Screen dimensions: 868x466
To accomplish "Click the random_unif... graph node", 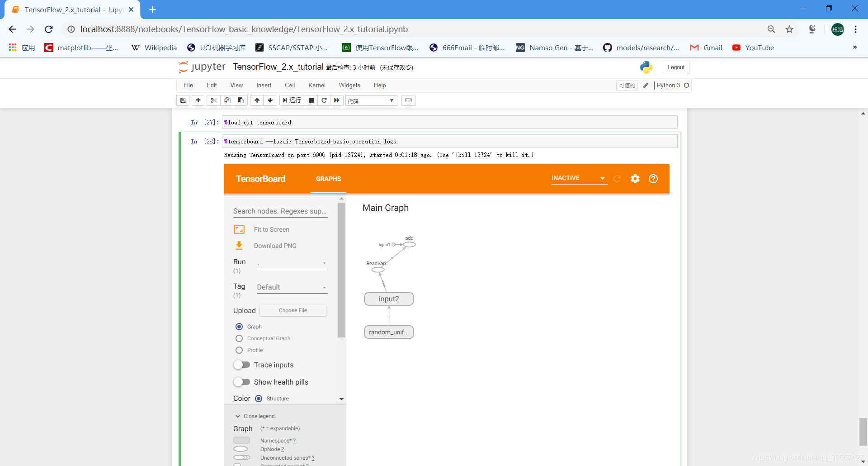I will coord(389,332).
